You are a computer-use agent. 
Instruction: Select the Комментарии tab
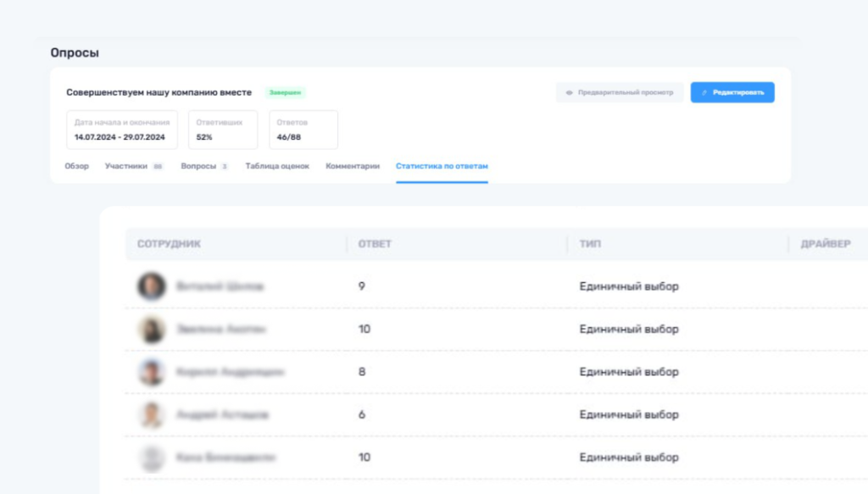353,166
